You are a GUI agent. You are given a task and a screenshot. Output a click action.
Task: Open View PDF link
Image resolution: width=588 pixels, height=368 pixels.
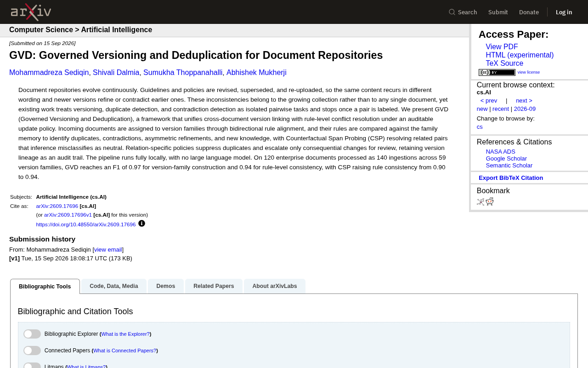(x=502, y=47)
